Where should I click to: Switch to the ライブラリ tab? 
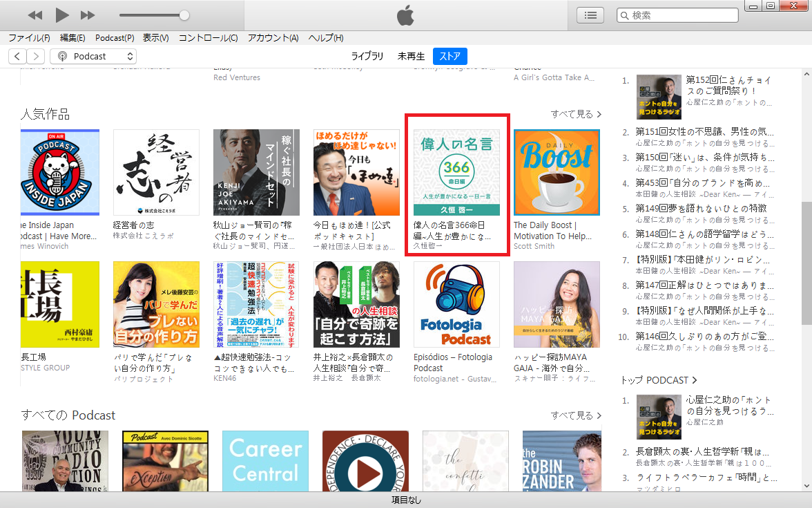[x=367, y=56]
